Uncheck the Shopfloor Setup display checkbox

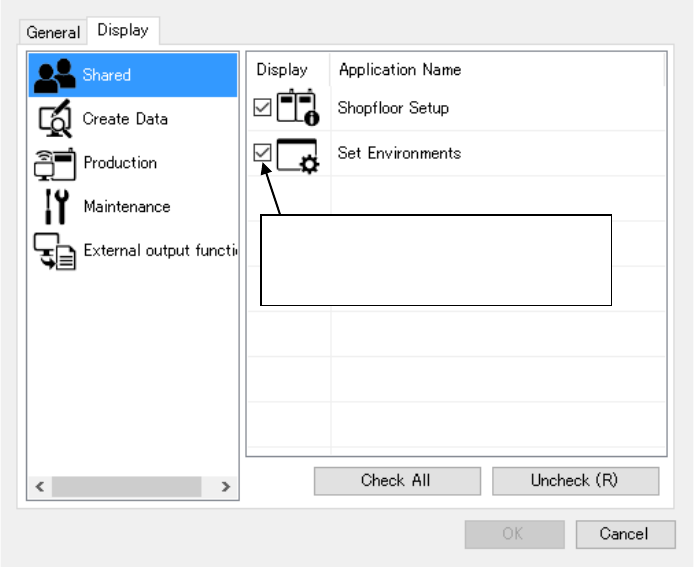(262, 107)
